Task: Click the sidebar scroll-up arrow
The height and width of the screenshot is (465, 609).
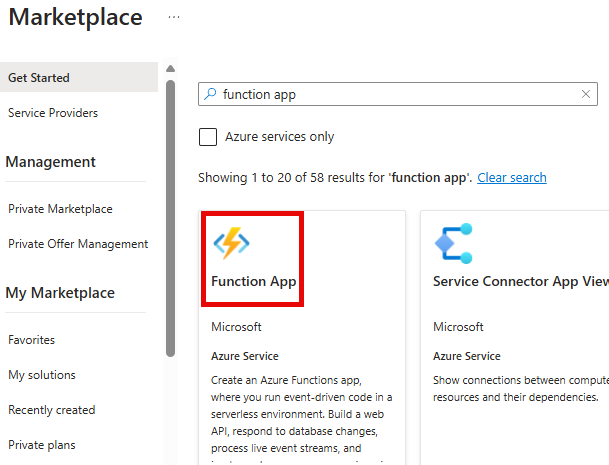Action: [170, 69]
